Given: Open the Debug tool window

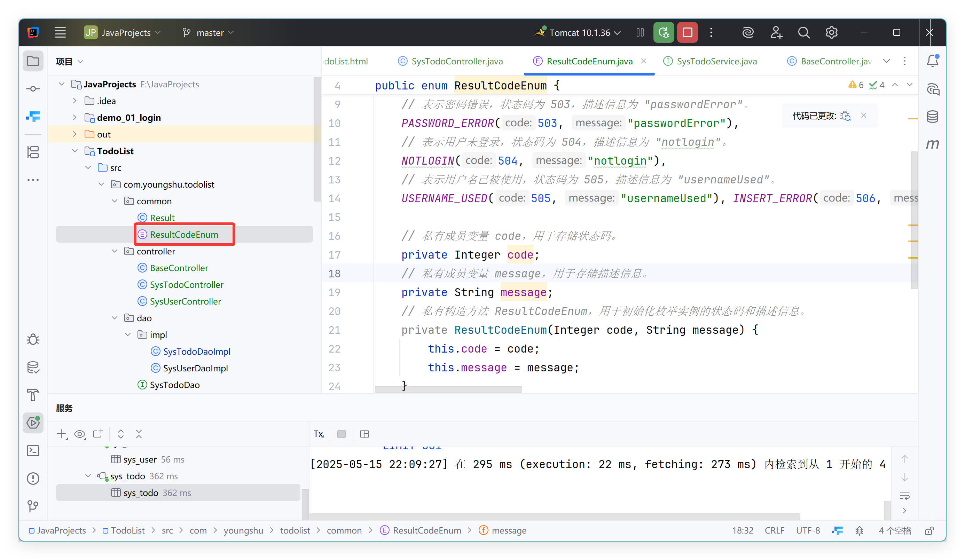Looking at the screenshot, I should [33, 340].
